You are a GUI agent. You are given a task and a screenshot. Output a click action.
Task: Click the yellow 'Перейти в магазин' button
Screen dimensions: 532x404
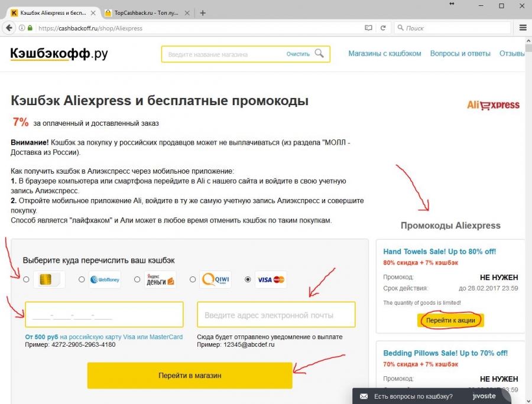(190, 376)
